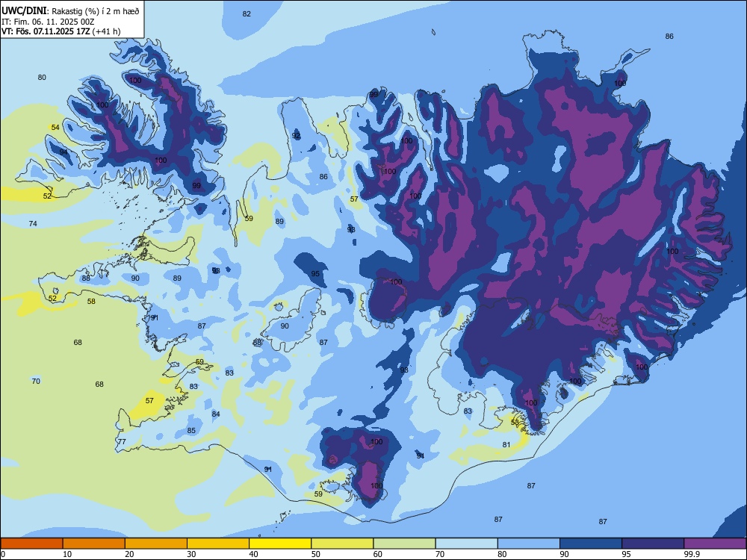Click the 30–40 legend color swatch
Screen dimensions: 747x560
point(218,544)
